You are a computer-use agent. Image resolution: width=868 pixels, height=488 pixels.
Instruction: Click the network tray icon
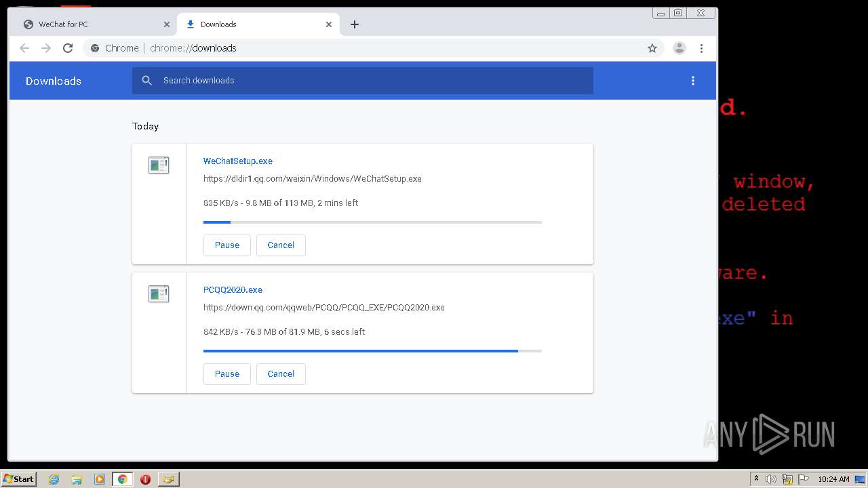(787, 479)
